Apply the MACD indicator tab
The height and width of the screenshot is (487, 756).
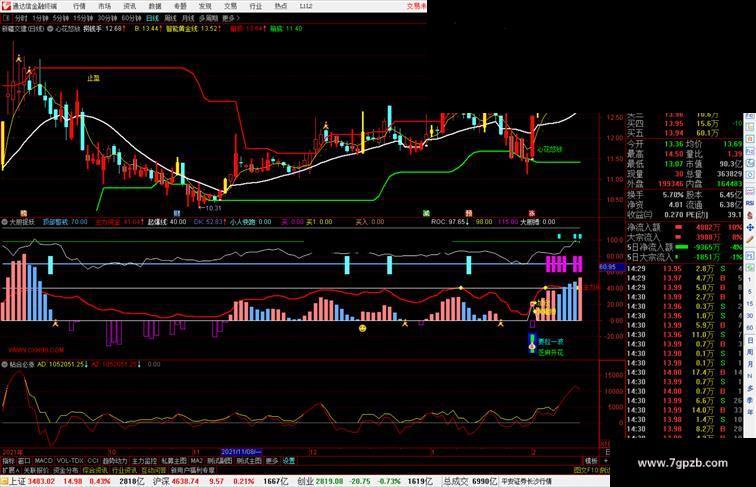[x=43, y=461]
